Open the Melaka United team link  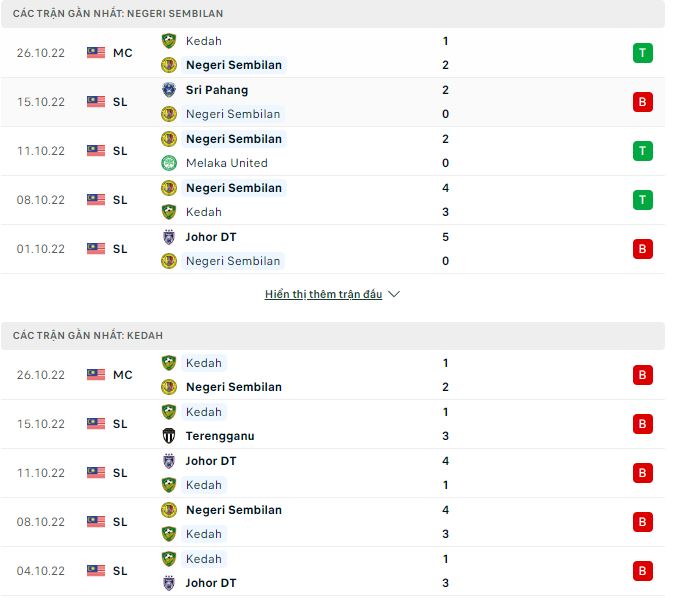[227, 163]
